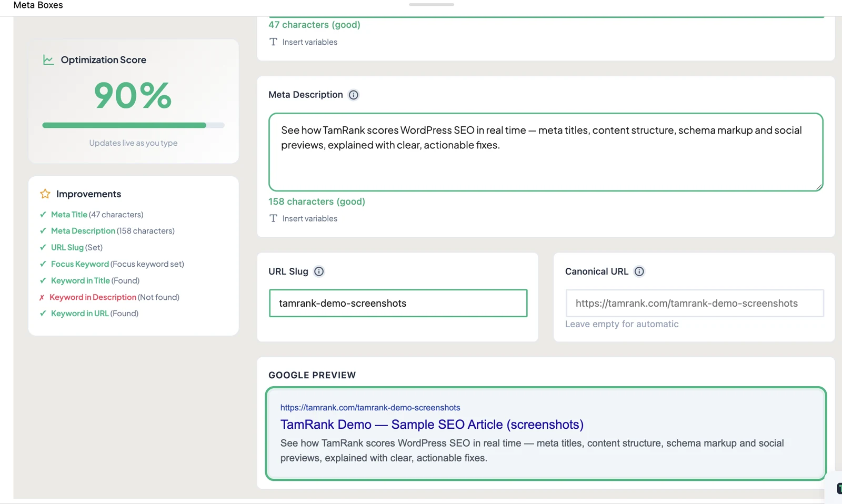
Task: Click the GOOGLE PREVIEW heading
Action: [x=312, y=375]
